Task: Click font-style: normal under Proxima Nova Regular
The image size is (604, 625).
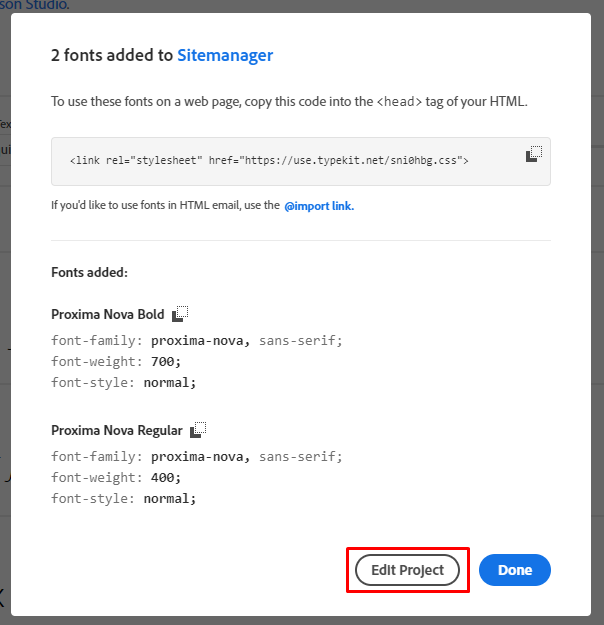Action: 124,499
